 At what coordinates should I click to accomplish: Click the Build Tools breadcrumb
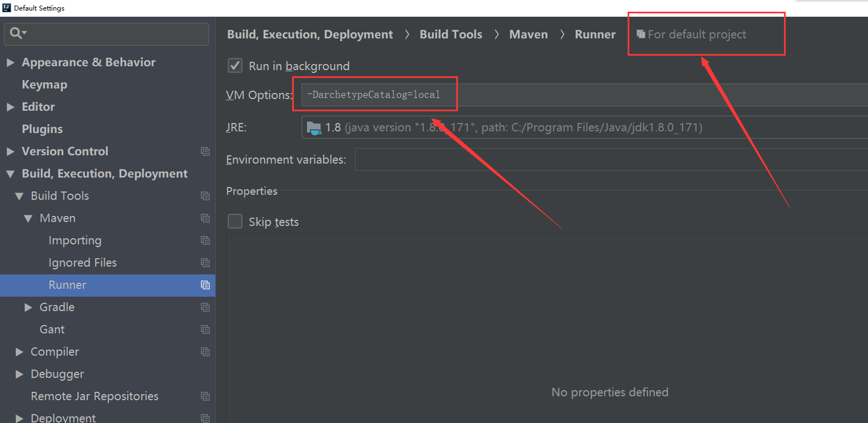(x=451, y=35)
